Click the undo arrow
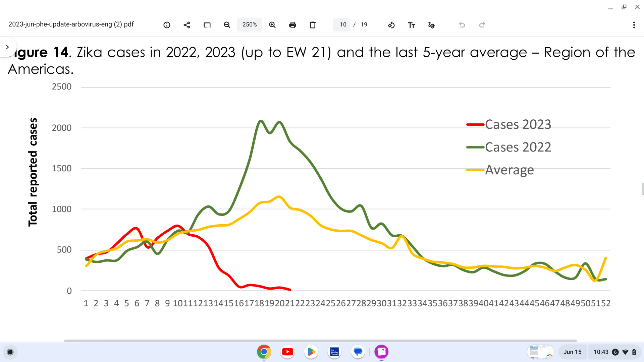Image resolution: width=644 pixels, height=362 pixels. (x=462, y=25)
